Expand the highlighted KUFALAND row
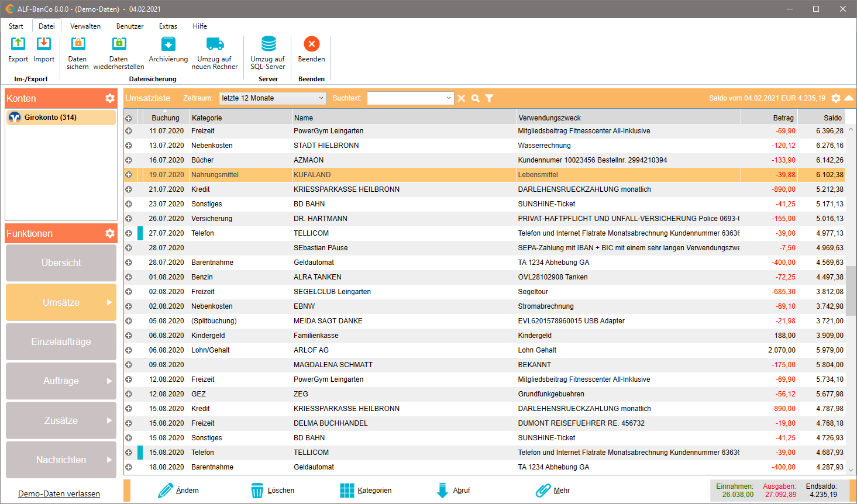857x504 pixels. coord(129,175)
